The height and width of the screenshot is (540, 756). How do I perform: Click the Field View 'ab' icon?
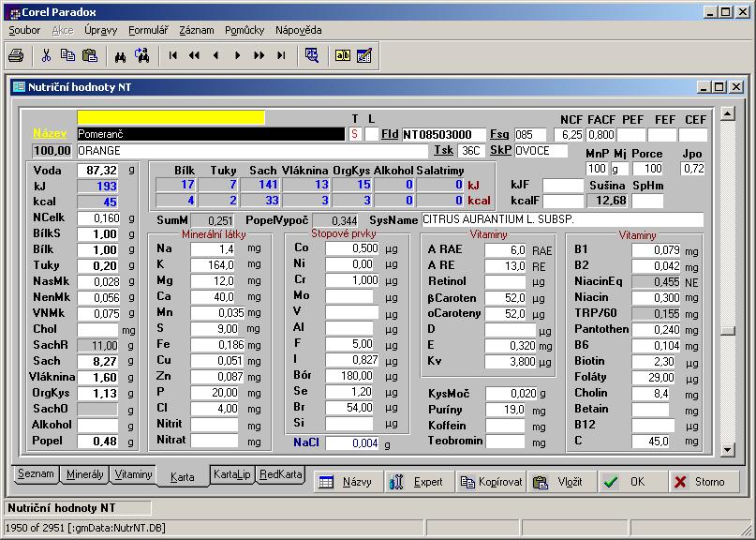[342, 55]
